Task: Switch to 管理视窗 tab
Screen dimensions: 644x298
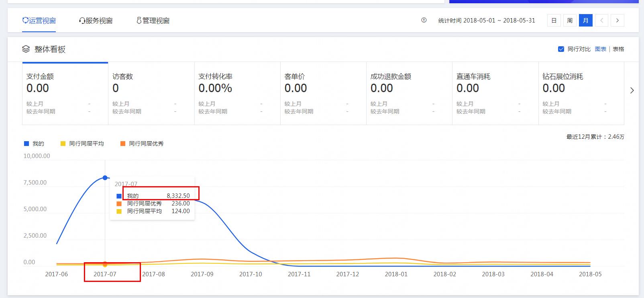Action: pyautogui.click(x=153, y=21)
